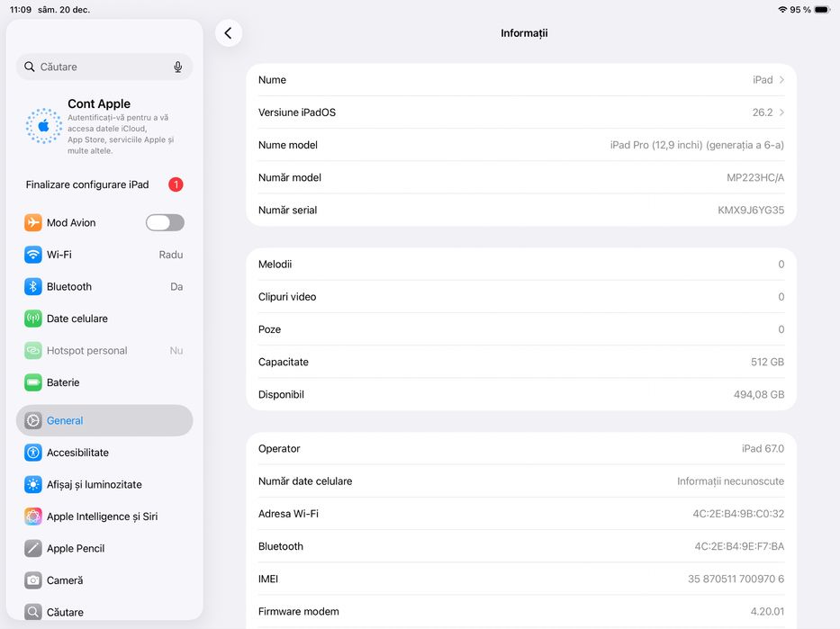Tap the Date celulare antenna icon
This screenshot has height=629, width=840.
pyautogui.click(x=32, y=319)
